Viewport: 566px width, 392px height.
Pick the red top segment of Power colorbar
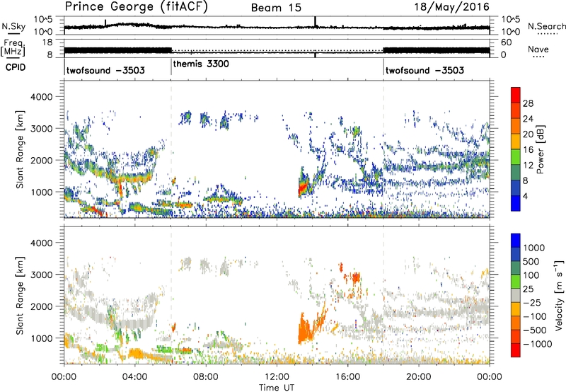tap(516, 95)
